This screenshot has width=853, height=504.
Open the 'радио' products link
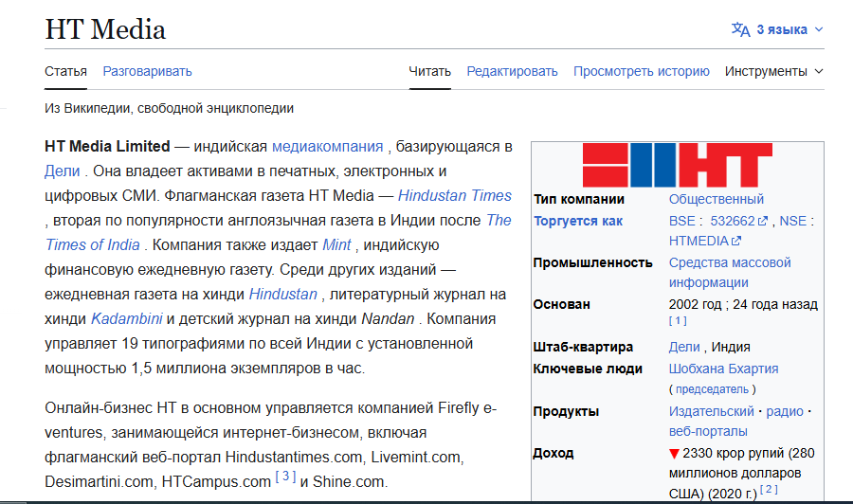(785, 411)
